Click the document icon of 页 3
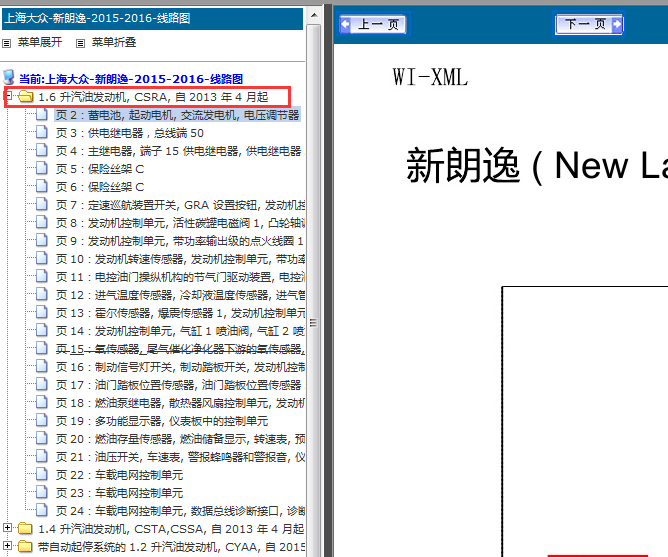668x557 pixels. [x=42, y=132]
